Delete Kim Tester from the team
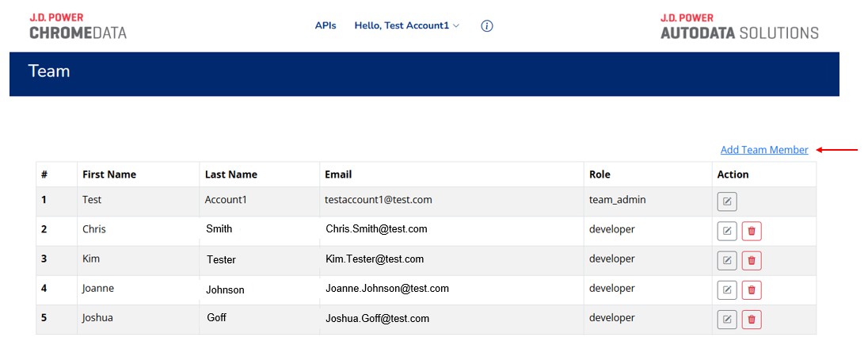This screenshot has width=868, height=345. pyautogui.click(x=752, y=260)
